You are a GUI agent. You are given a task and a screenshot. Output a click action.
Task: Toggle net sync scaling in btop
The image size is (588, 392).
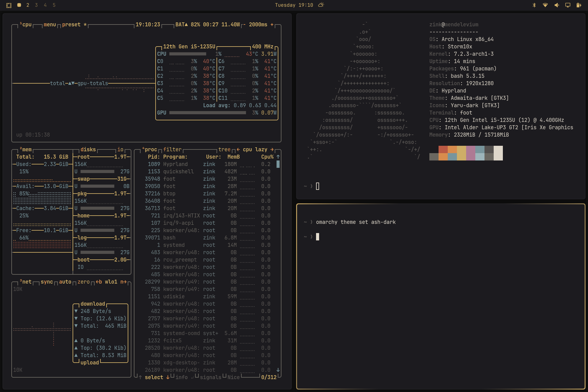coord(47,282)
